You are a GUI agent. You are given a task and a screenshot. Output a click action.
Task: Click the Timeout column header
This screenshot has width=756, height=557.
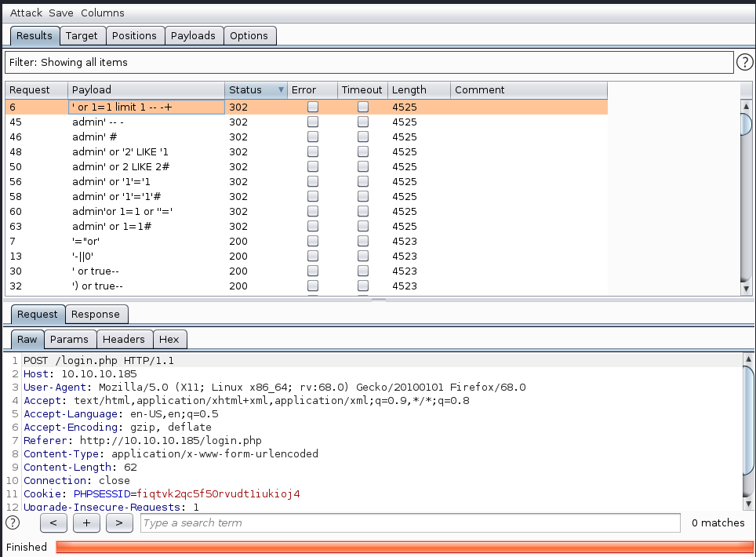[362, 90]
